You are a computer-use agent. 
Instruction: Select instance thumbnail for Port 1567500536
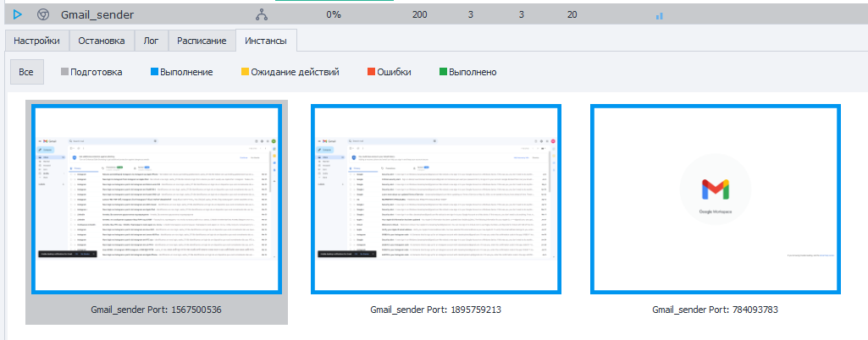coord(157,199)
